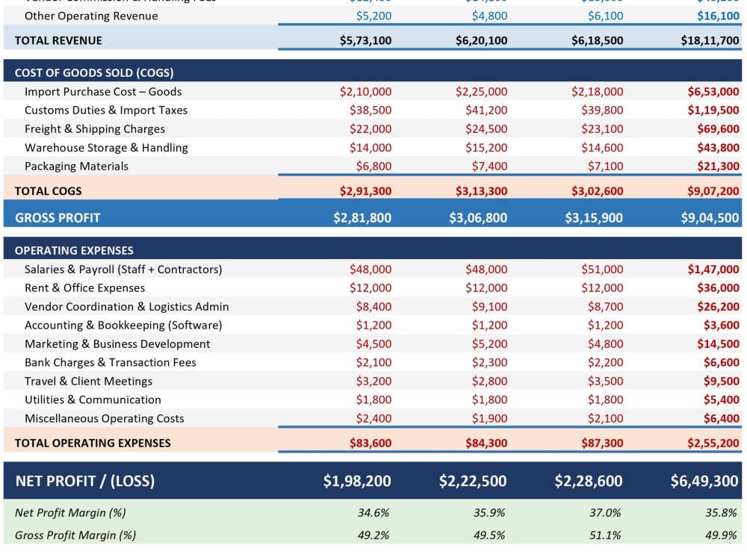Select the Bank Charges & Transaction Fees label

pyautogui.click(x=110, y=362)
